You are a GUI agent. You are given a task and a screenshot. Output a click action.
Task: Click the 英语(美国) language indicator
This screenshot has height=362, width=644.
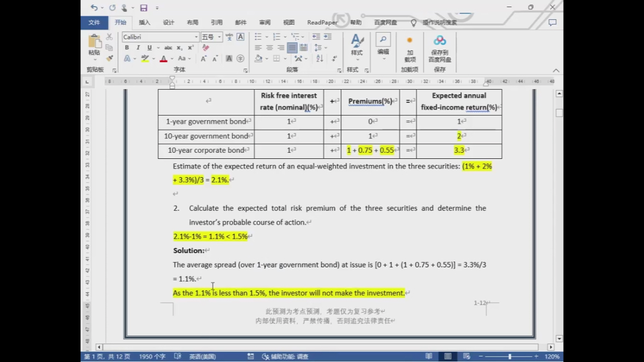[203, 356]
